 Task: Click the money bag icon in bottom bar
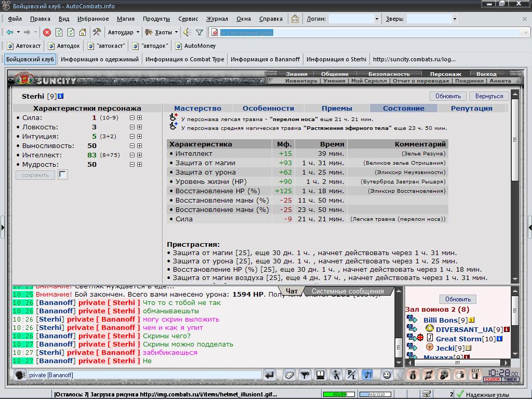pos(413,375)
